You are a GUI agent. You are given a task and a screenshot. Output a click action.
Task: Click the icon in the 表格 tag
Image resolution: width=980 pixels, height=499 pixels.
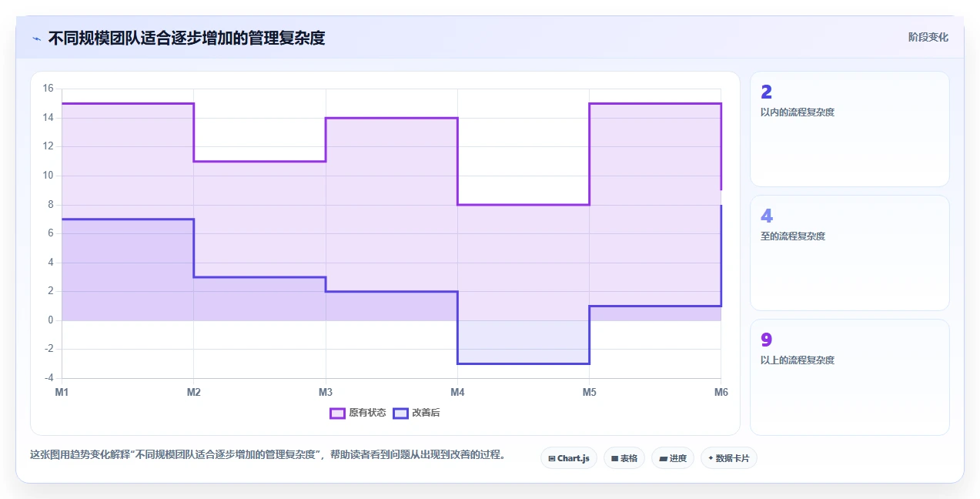614,458
